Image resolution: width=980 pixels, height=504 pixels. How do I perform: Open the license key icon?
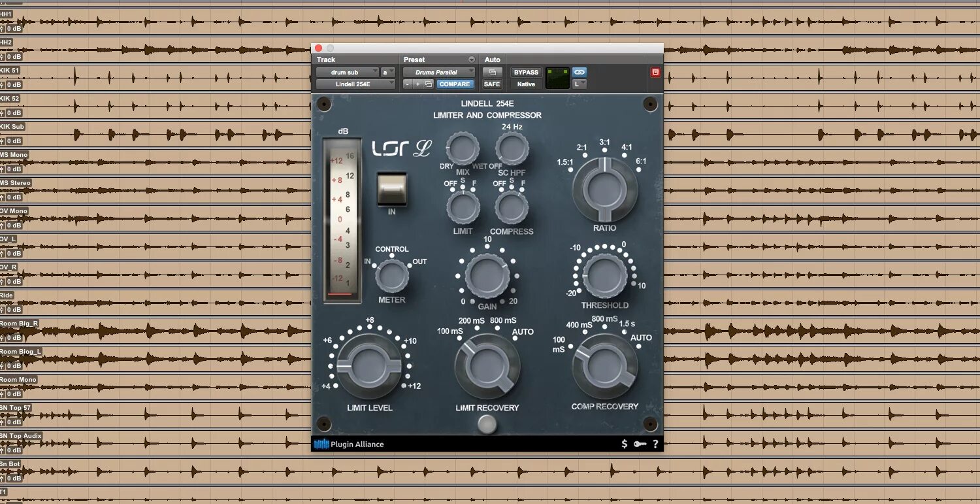click(640, 445)
